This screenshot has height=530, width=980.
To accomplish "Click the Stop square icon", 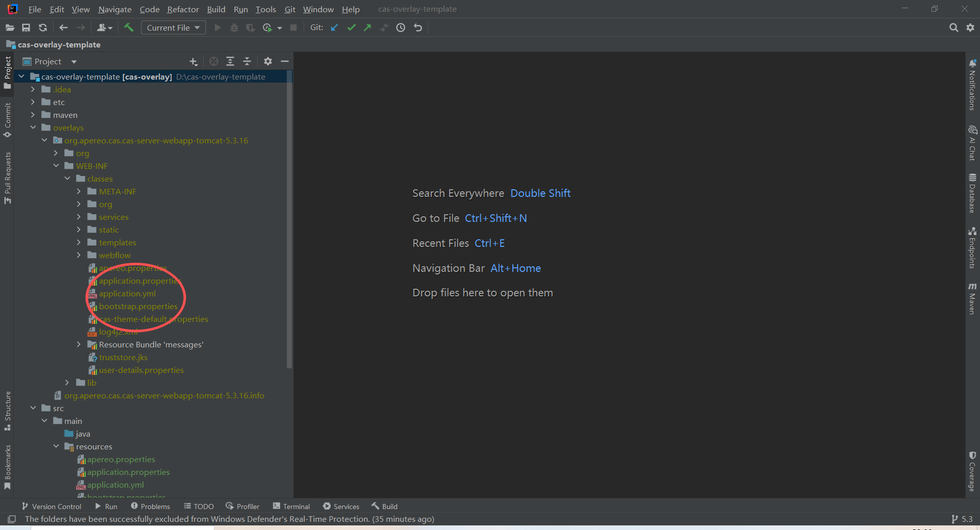I will click(293, 28).
